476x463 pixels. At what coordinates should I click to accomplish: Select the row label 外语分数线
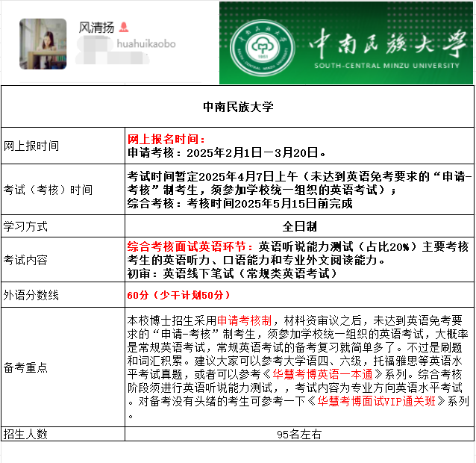pyautogui.click(x=31, y=295)
